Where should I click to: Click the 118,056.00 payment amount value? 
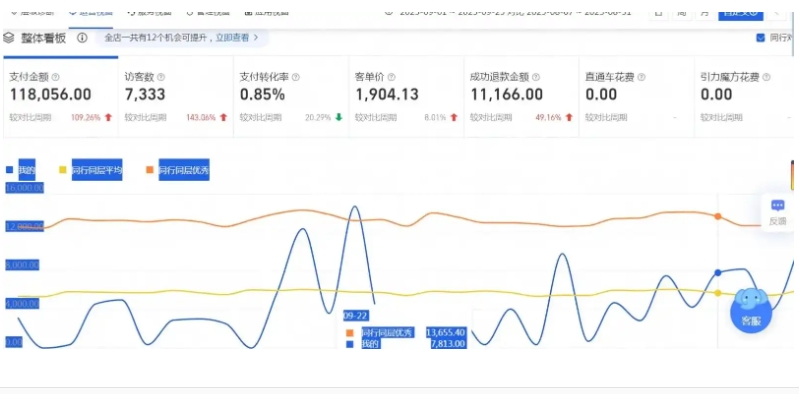[50, 94]
